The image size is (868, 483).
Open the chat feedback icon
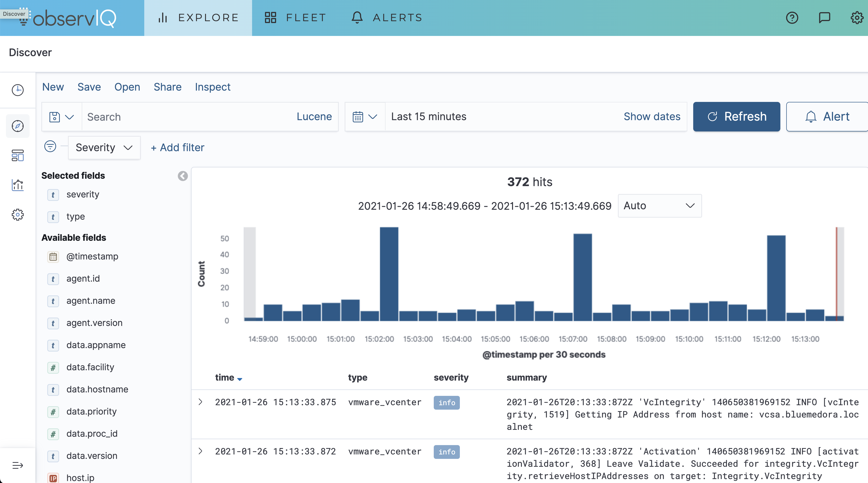824,17
